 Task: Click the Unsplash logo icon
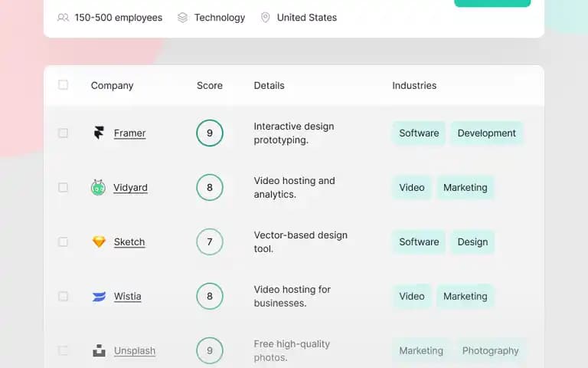click(x=99, y=350)
